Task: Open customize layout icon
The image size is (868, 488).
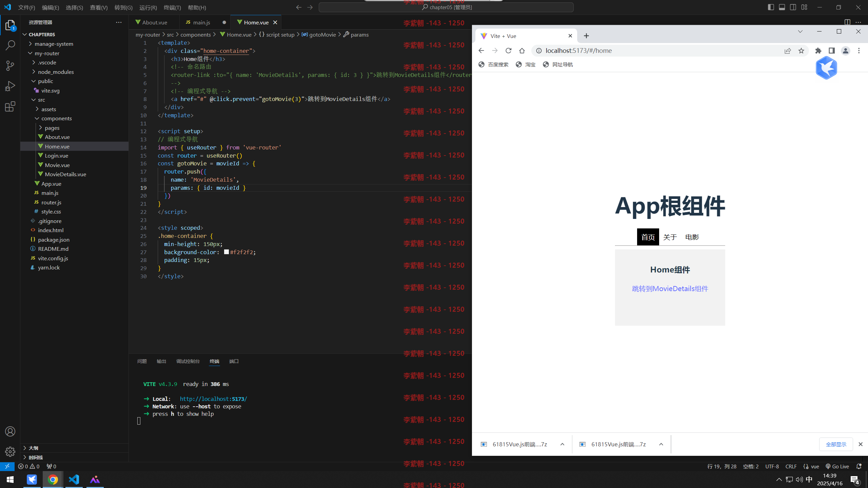Action: (x=804, y=7)
